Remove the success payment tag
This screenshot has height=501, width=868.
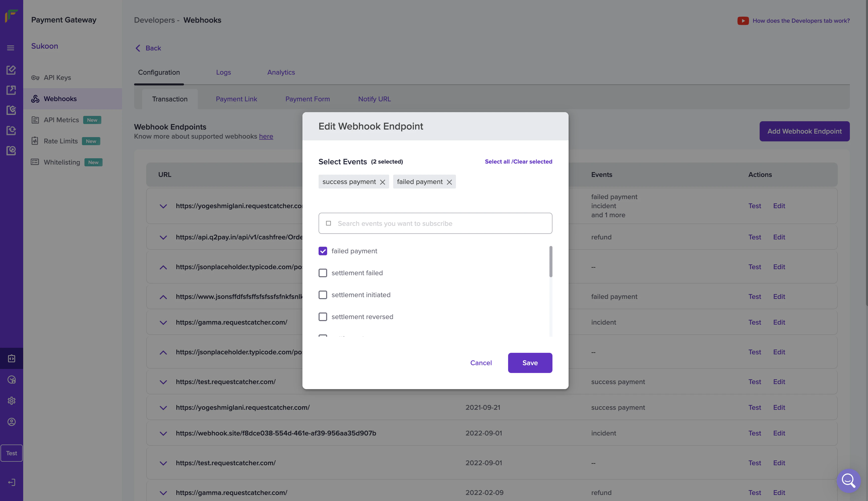382,182
